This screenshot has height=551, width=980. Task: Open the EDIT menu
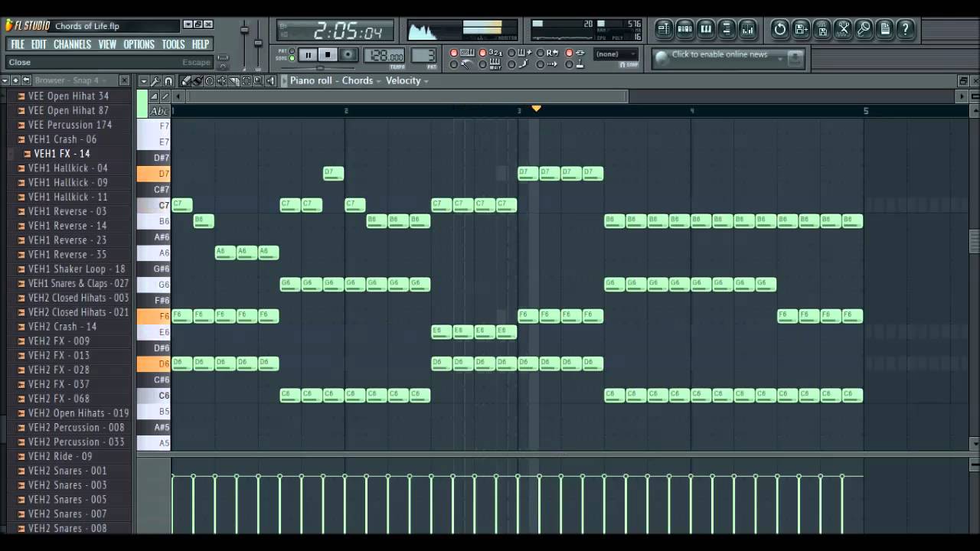(38, 44)
